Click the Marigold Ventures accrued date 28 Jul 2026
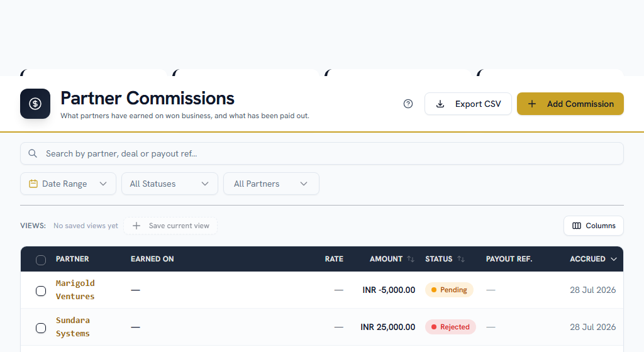 click(592, 290)
